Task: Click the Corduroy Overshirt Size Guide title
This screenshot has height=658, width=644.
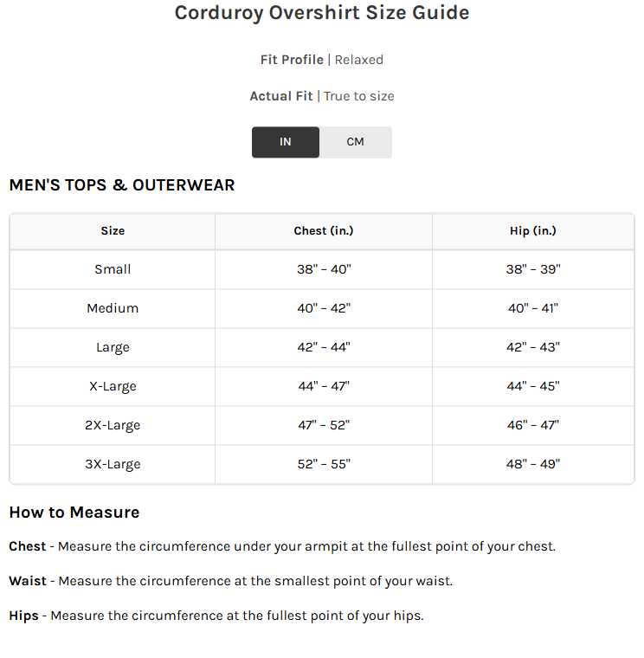Action: pyautogui.click(x=322, y=13)
